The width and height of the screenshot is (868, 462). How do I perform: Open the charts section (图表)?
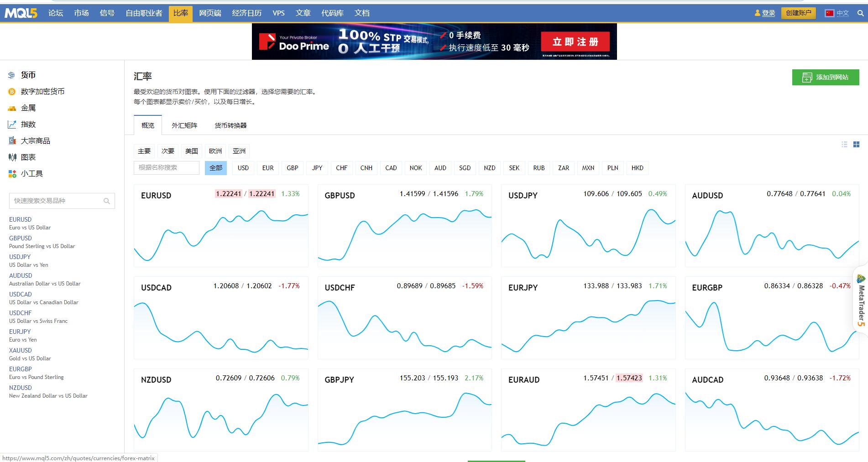tap(28, 157)
